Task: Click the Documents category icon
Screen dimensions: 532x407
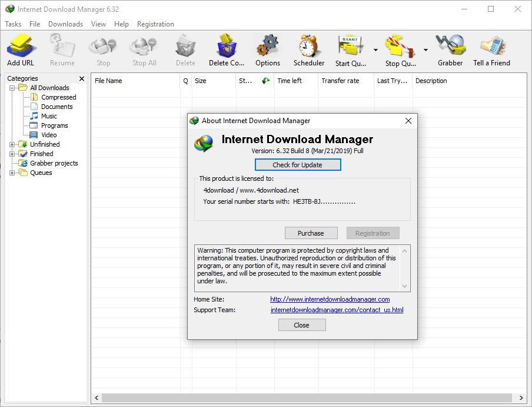Action: click(34, 107)
